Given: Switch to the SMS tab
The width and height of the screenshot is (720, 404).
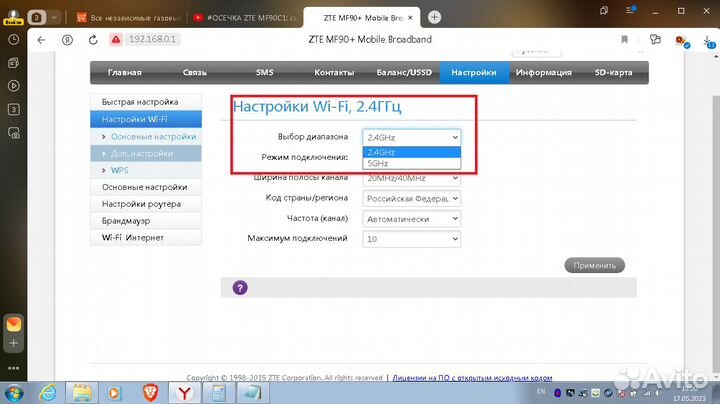Looking at the screenshot, I should [x=264, y=73].
